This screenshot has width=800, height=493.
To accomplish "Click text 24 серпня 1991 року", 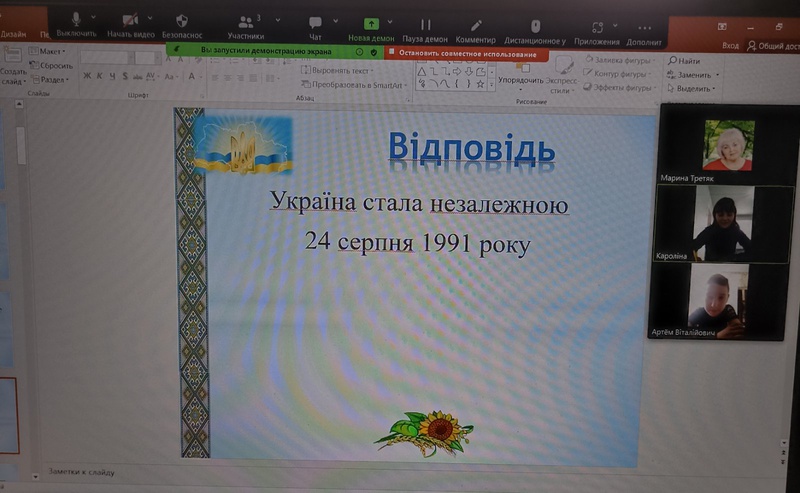I will pyautogui.click(x=417, y=243).
